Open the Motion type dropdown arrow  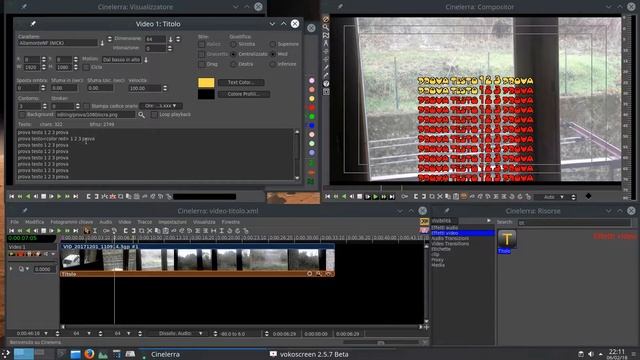146,60
